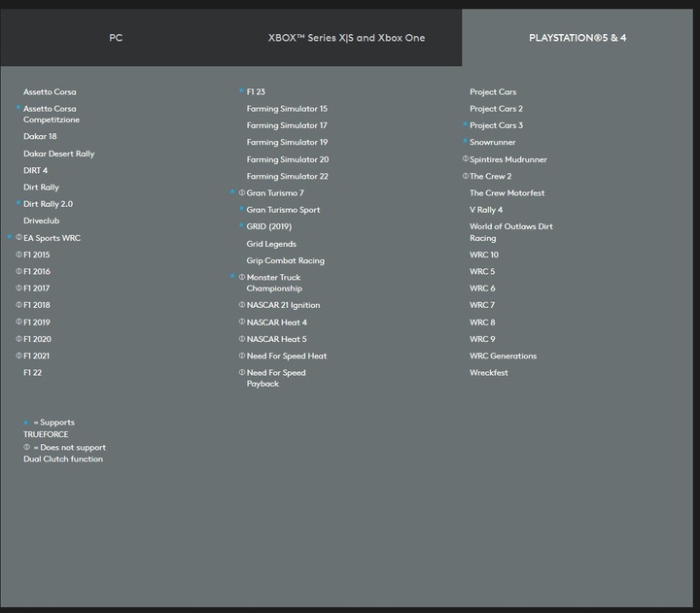The width and height of the screenshot is (700, 613).
Task: Click the TRUEFORCE icon next to Dirt Rally 2.0
Action: point(18,204)
